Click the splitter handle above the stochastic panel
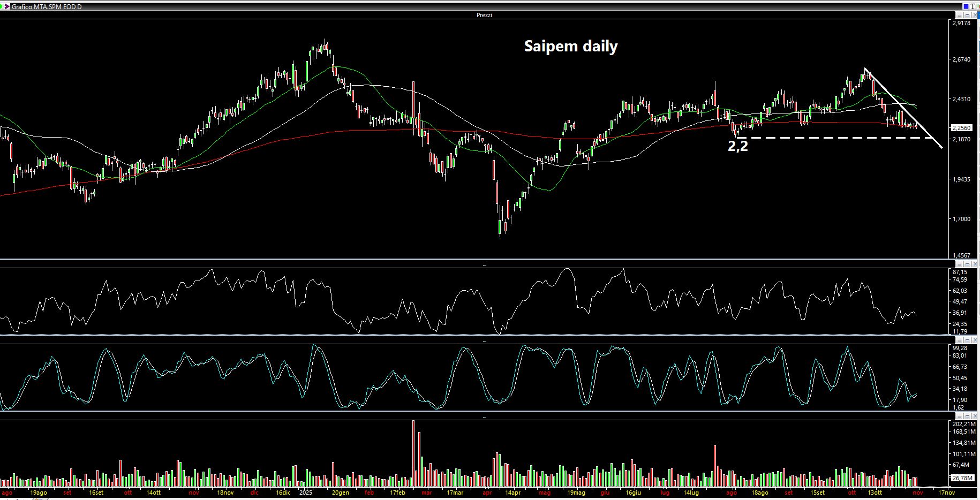Image resolution: width=980 pixels, height=500 pixels. pos(485,341)
